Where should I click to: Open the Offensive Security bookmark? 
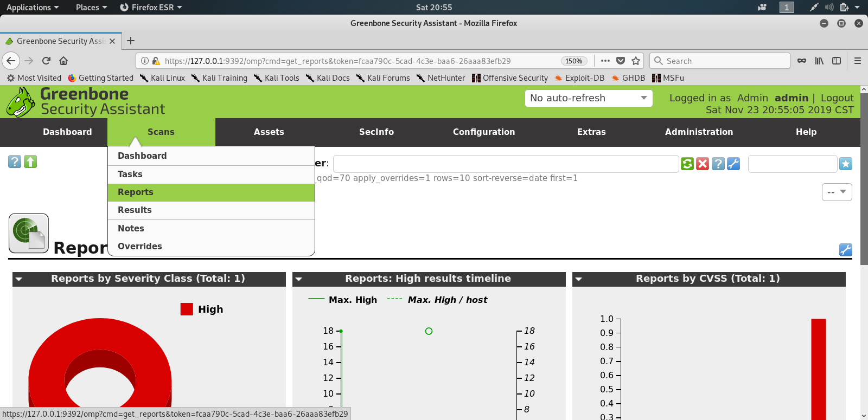510,78
